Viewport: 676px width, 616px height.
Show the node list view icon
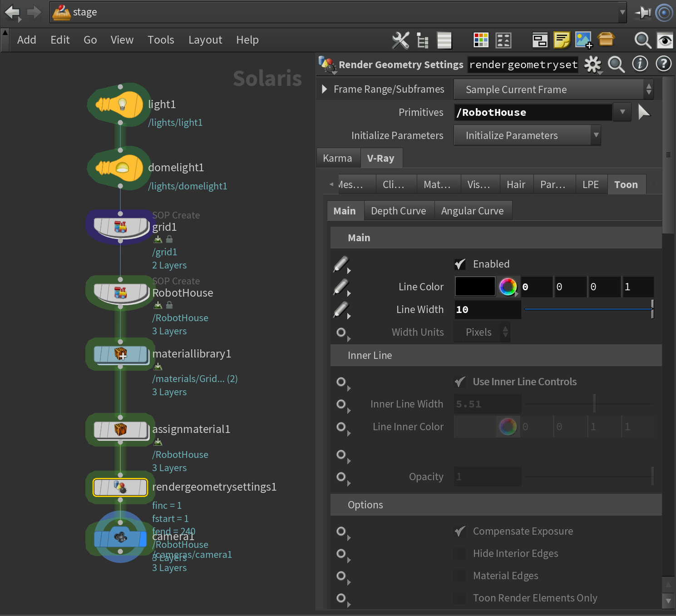coord(444,40)
